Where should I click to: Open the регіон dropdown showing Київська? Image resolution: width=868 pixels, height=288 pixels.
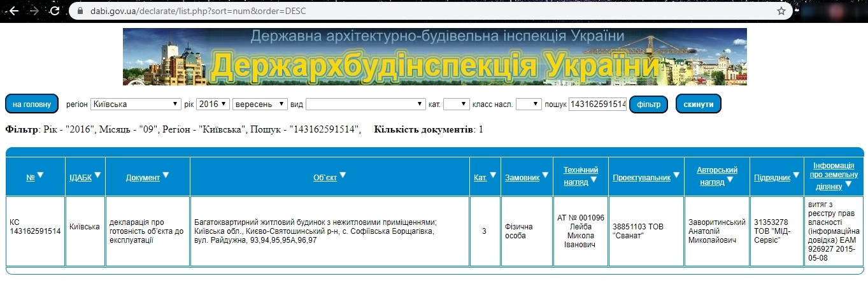pyautogui.click(x=136, y=104)
